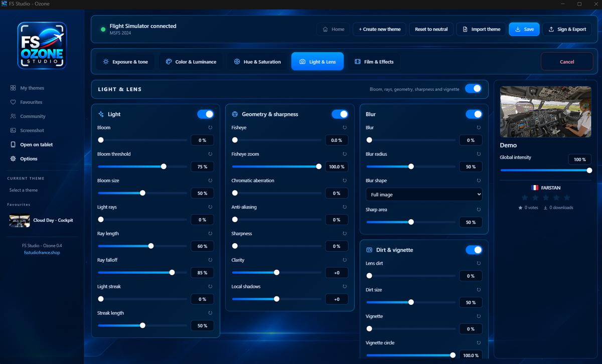Reset Blur radius via its icon
Image resolution: width=602 pixels, height=364 pixels.
(x=479, y=154)
